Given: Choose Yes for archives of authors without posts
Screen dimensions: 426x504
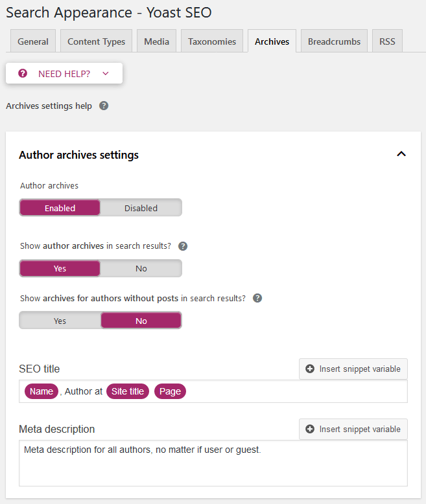Looking at the screenshot, I should 60,321.
